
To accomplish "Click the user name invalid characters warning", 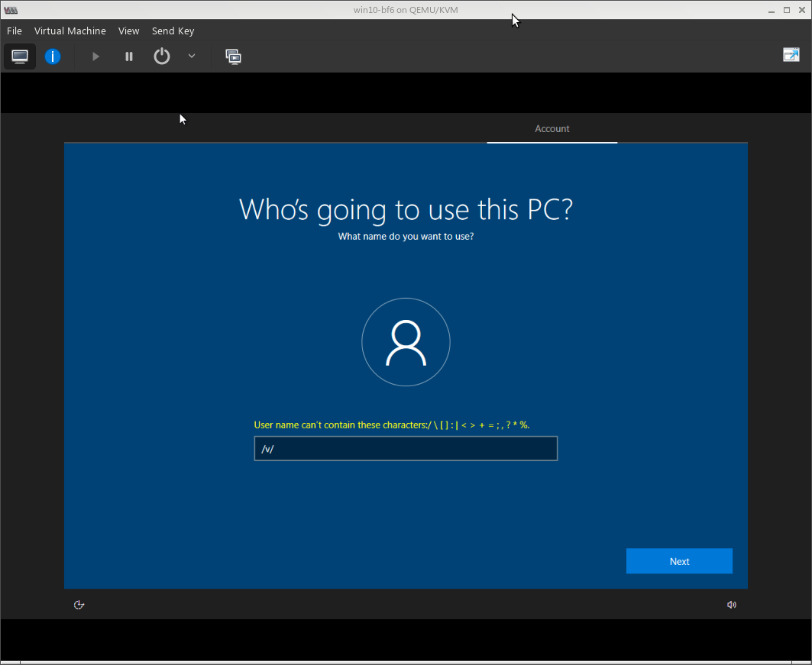I will [392, 425].
